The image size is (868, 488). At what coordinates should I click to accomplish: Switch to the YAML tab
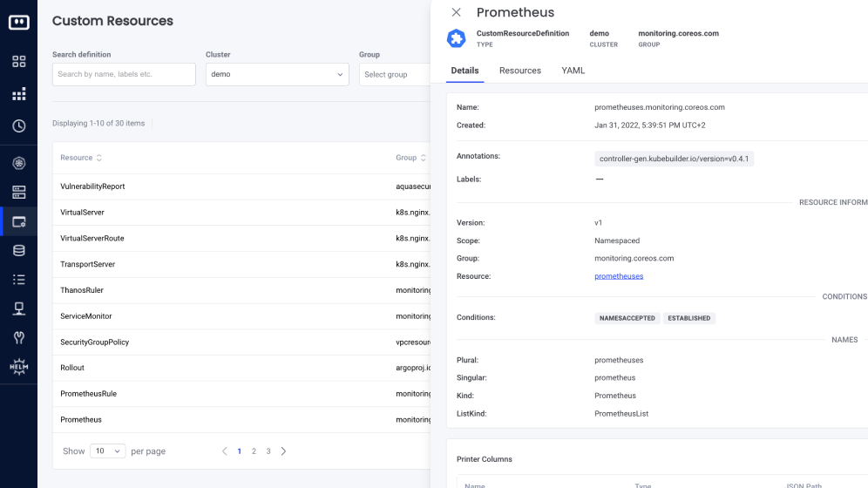[x=573, y=71]
